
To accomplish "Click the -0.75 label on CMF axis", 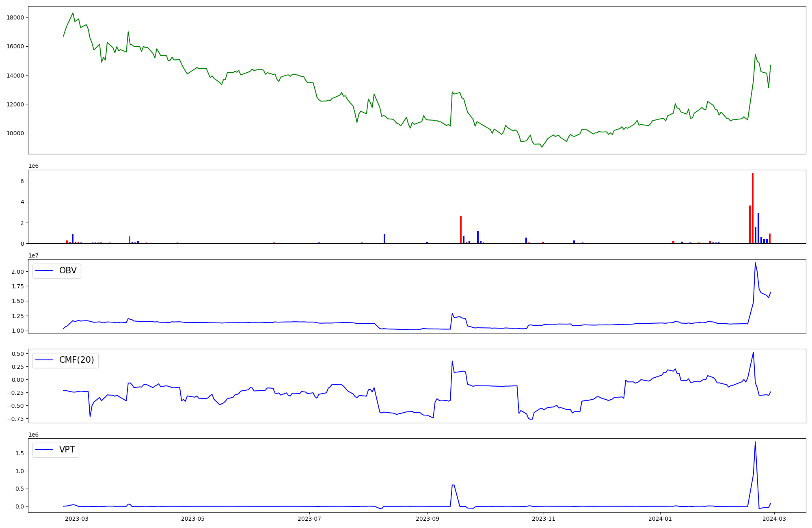I will pos(16,419).
